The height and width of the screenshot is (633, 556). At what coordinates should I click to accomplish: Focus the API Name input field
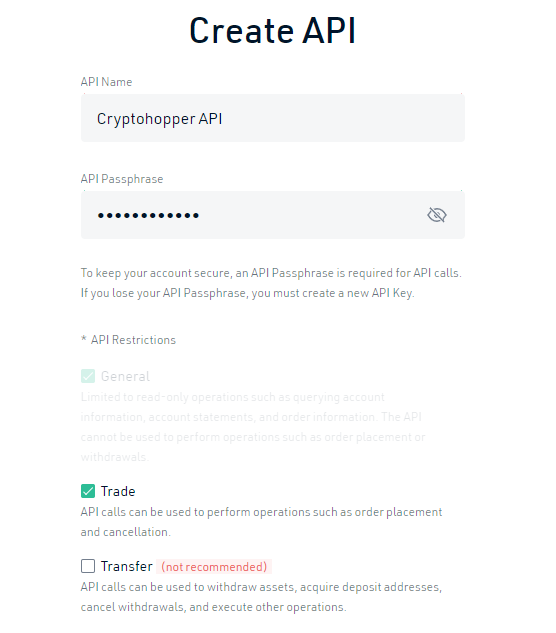click(x=273, y=118)
